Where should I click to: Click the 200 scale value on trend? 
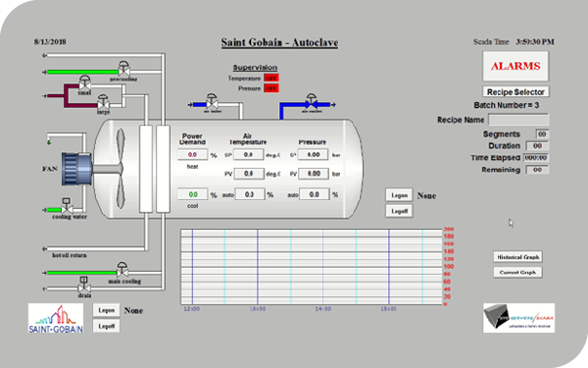coord(449,229)
